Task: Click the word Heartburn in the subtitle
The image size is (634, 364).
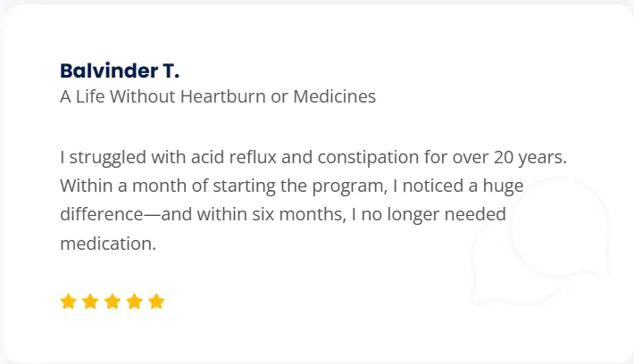Action: 222,96
